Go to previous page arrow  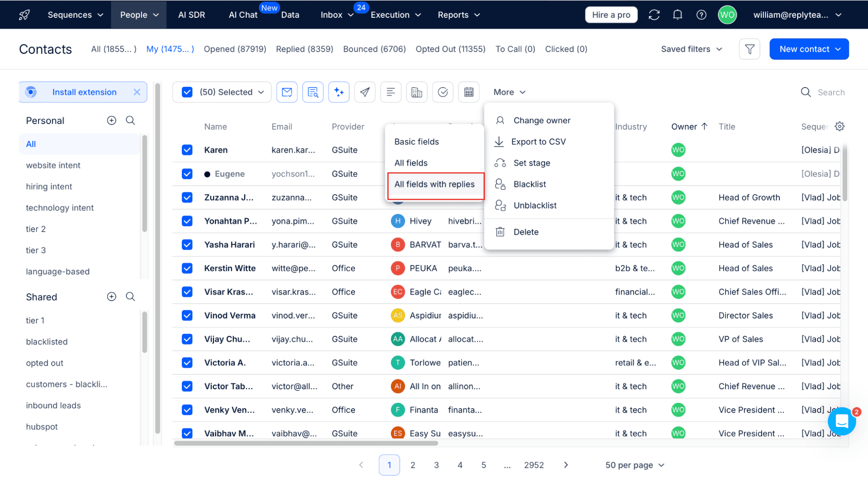pyautogui.click(x=361, y=465)
